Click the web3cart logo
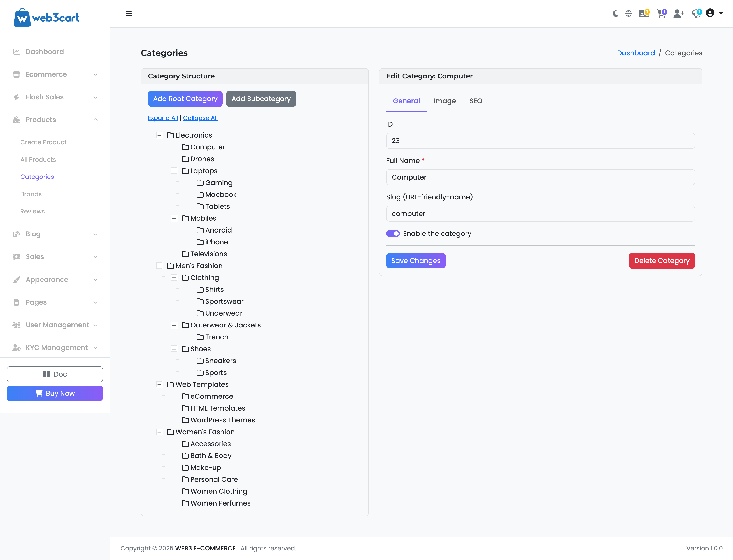This screenshot has width=733, height=560. pos(46,17)
